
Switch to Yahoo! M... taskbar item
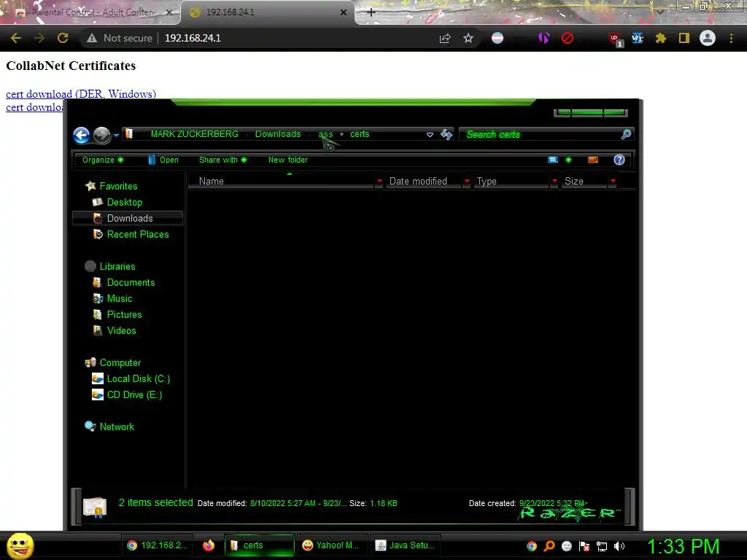pos(330,545)
